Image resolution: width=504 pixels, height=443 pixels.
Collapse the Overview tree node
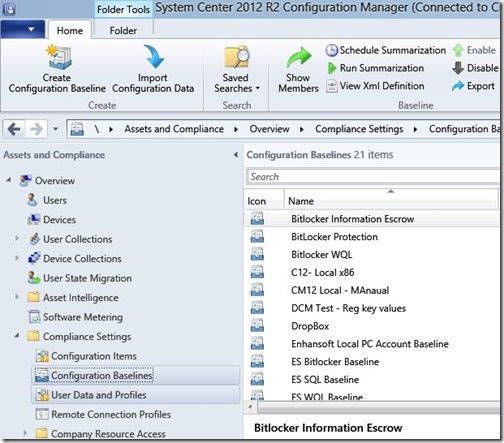pyautogui.click(x=9, y=180)
